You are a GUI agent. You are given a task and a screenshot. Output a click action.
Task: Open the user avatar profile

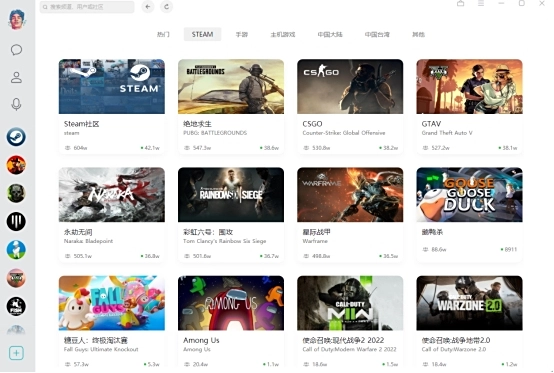16,19
